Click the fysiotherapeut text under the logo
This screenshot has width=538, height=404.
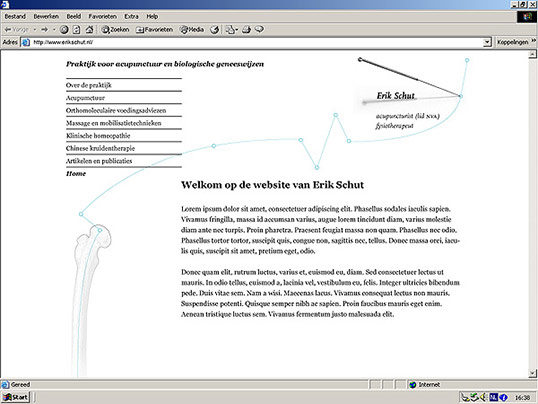point(394,126)
